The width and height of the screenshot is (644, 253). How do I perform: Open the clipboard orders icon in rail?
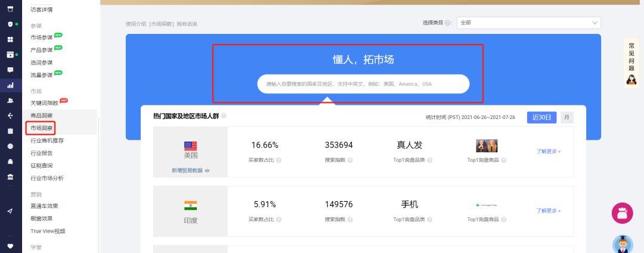click(x=11, y=131)
